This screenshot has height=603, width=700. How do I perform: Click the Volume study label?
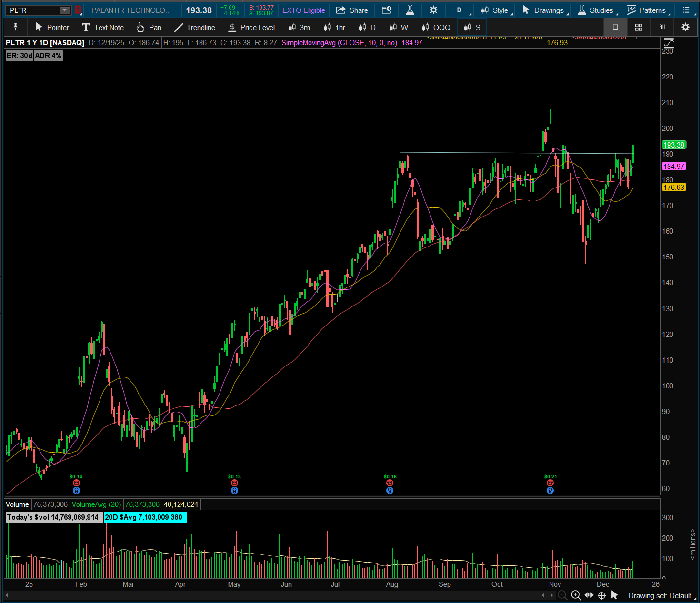coord(18,504)
